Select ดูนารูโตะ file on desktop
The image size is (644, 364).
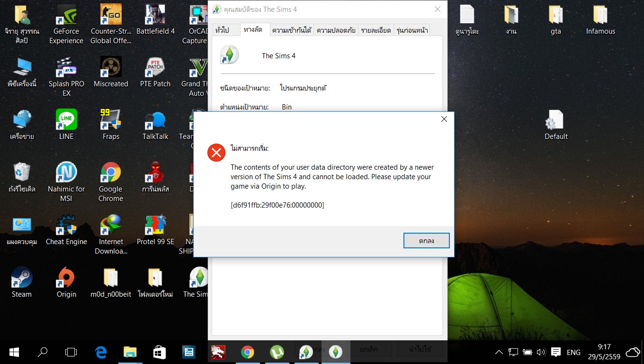467,20
